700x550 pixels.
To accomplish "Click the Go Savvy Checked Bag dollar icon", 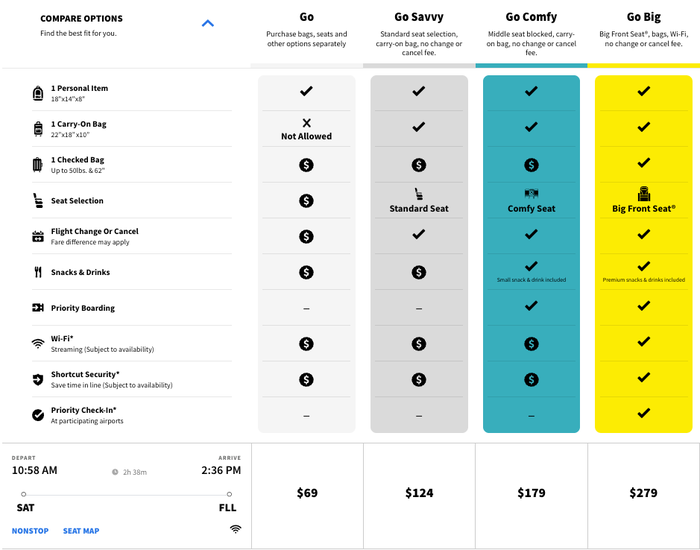I will pyautogui.click(x=419, y=165).
